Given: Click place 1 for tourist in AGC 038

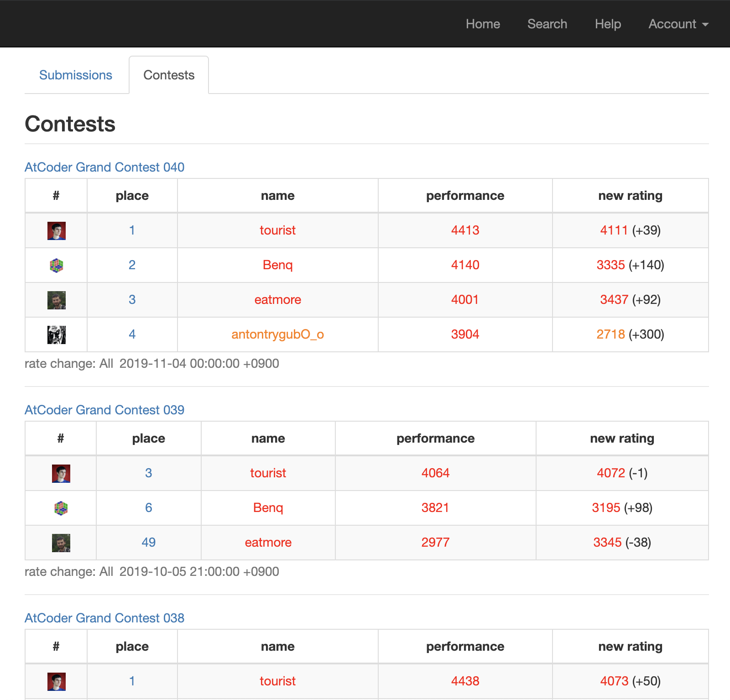Looking at the screenshot, I should 132,681.
